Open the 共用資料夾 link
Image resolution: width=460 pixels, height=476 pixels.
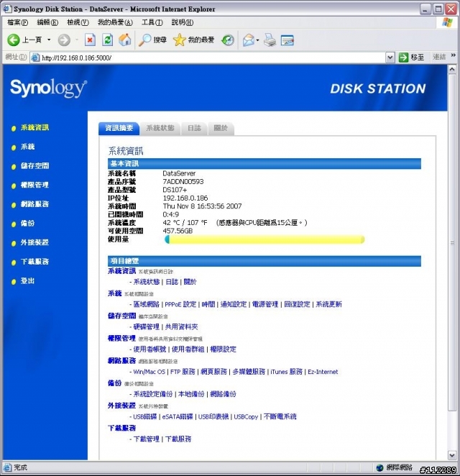point(181,326)
